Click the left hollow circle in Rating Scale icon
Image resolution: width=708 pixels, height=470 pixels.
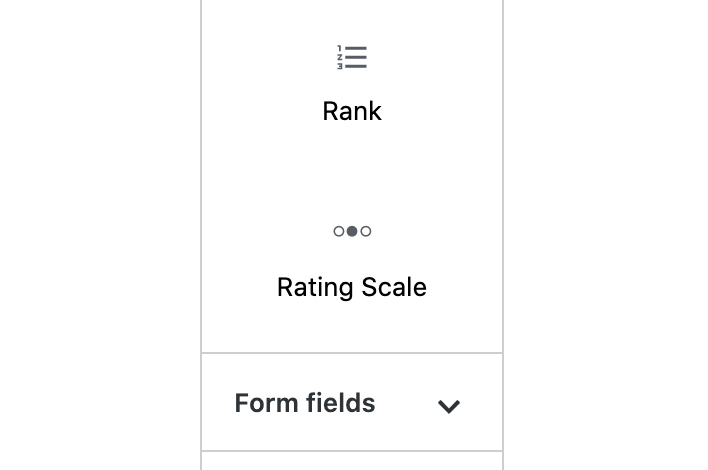339,231
